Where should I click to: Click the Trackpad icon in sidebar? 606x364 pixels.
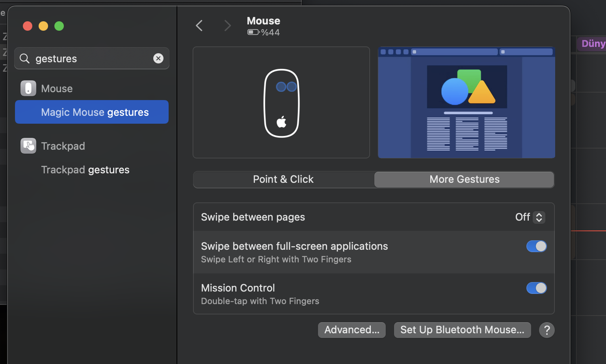coord(28,146)
